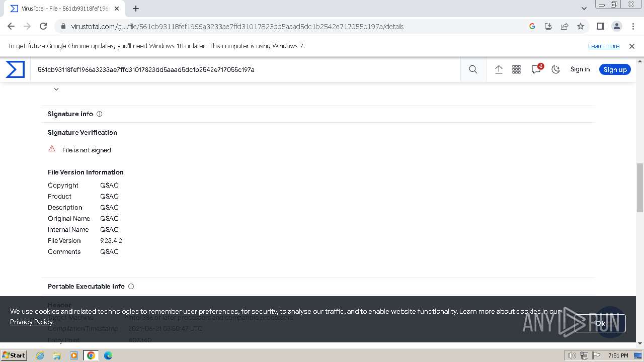Open the VirusTotal home logo
Screen dimensions: 644x362
(15, 69)
